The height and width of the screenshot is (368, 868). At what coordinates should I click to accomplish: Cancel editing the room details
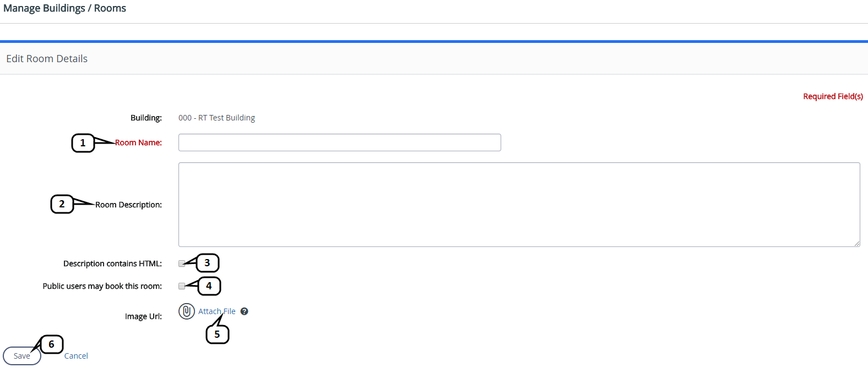point(76,356)
